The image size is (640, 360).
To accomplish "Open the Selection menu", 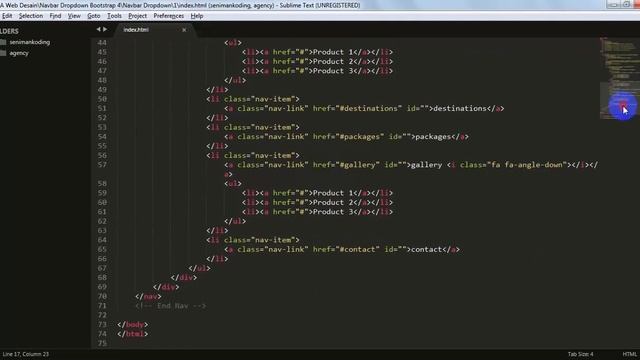I will pos(31,16).
